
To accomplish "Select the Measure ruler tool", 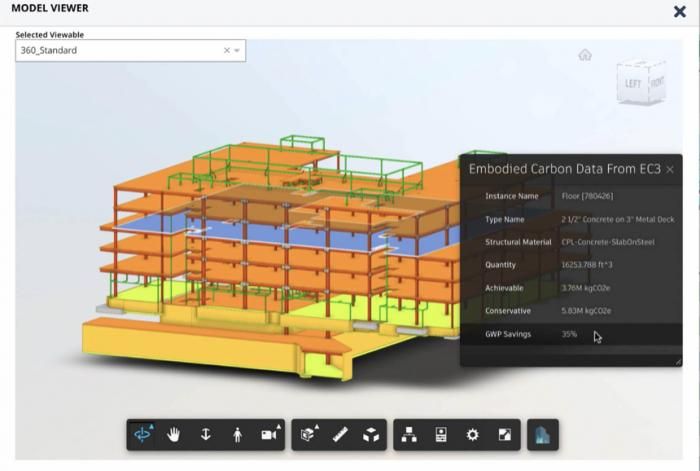I will [x=340, y=434].
